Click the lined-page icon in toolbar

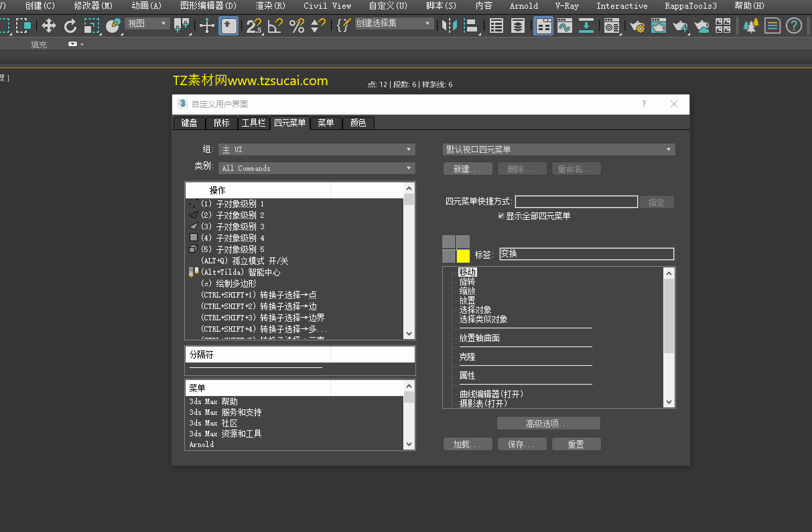pyautogui.click(x=772, y=26)
